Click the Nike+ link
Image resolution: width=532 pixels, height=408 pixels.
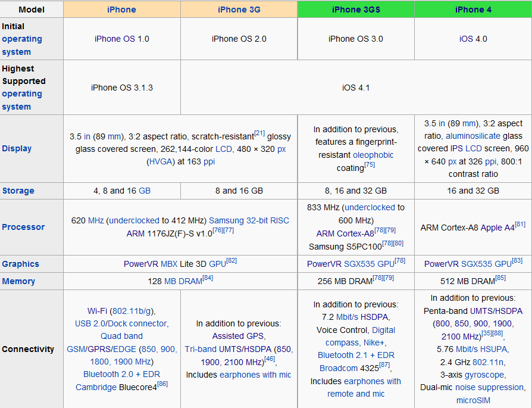click(374, 342)
